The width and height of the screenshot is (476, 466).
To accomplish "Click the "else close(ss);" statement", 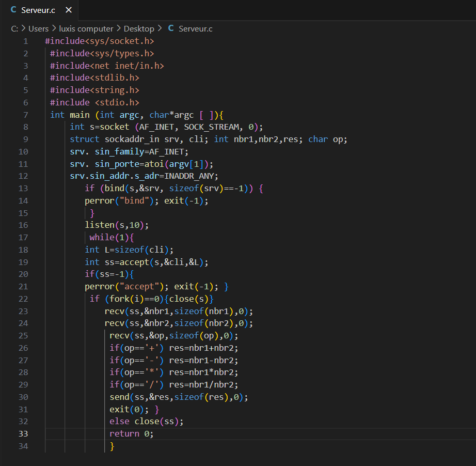I will (146, 422).
